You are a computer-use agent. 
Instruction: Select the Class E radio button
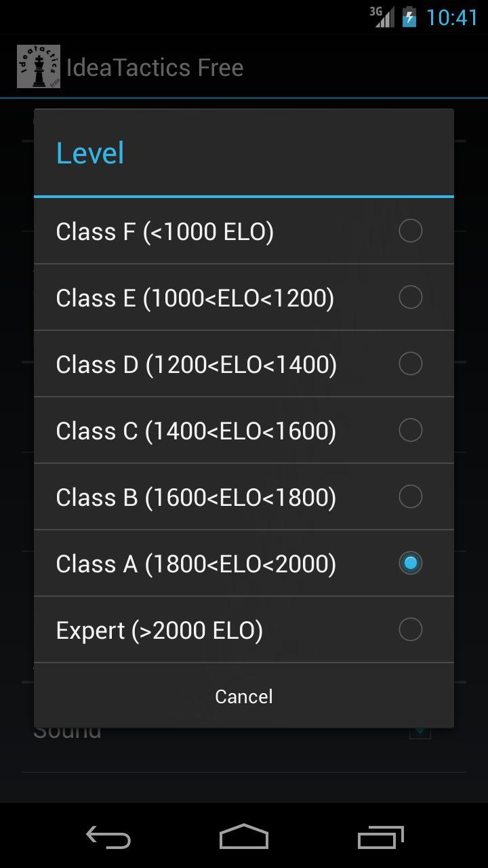click(x=410, y=297)
